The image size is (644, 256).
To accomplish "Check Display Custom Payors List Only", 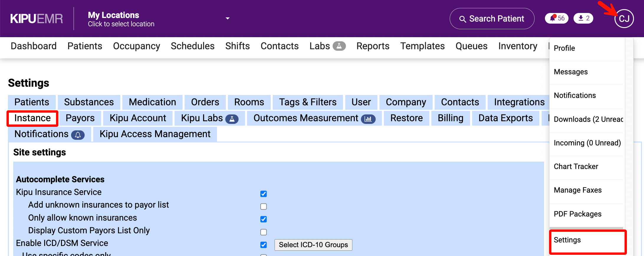I will point(264,232).
